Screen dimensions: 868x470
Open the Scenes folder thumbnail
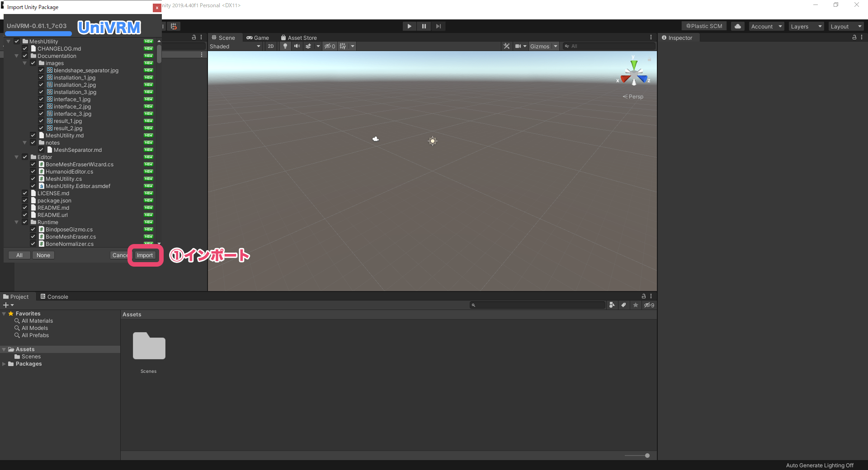click(x=148, y=347)
